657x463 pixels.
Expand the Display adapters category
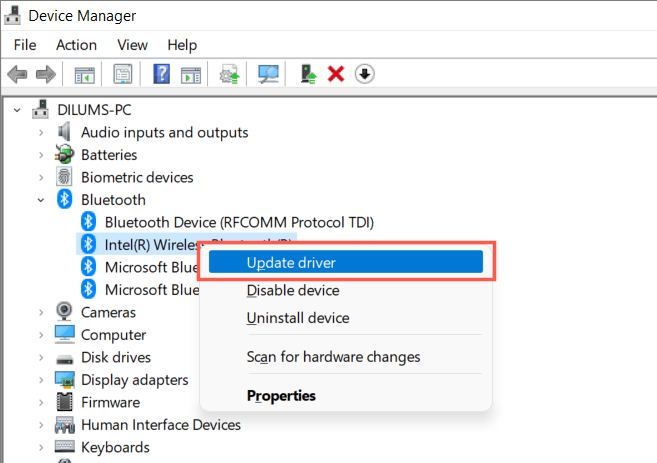click(41, 380)
